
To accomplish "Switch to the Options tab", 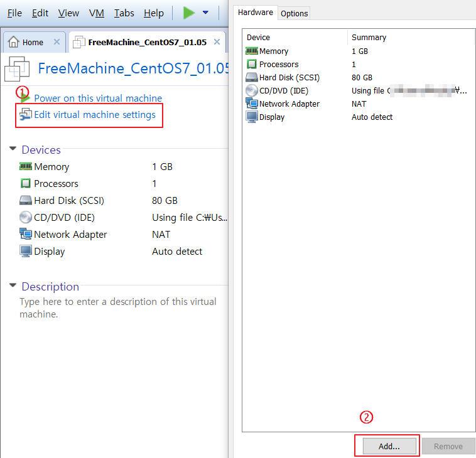I will pyautogui.click(x=294, y=13).
